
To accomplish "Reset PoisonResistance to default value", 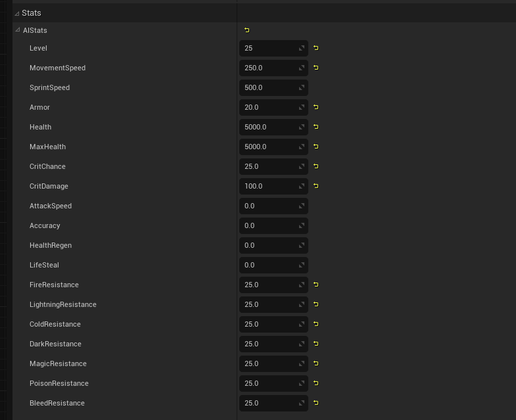I will 316,383.
